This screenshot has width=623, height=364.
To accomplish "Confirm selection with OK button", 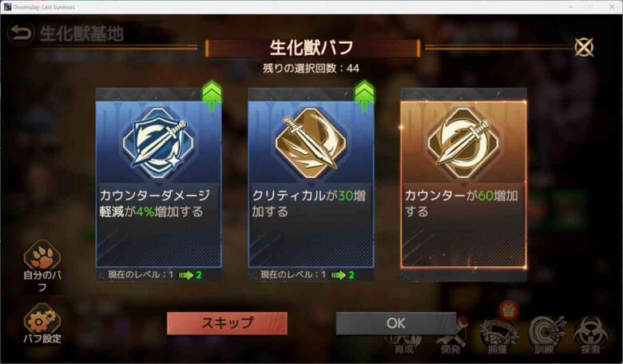I will [x=395, y=323].
